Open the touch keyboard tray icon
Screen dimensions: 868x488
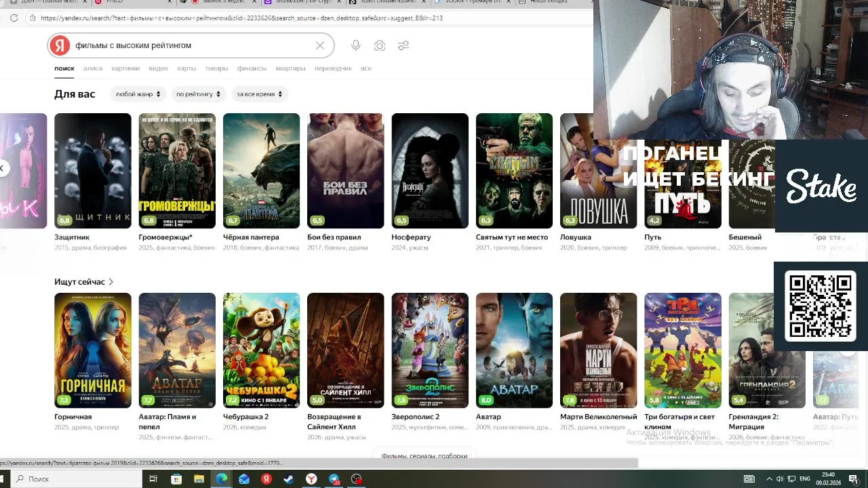tap(749, 479)
